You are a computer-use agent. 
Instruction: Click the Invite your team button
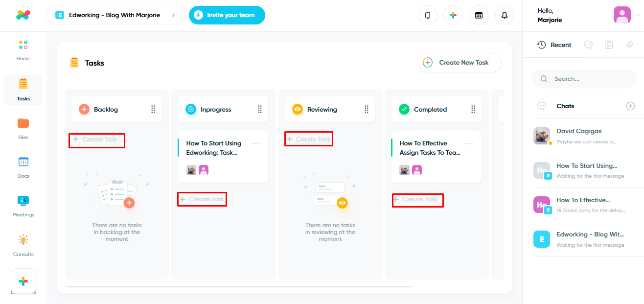227,15
